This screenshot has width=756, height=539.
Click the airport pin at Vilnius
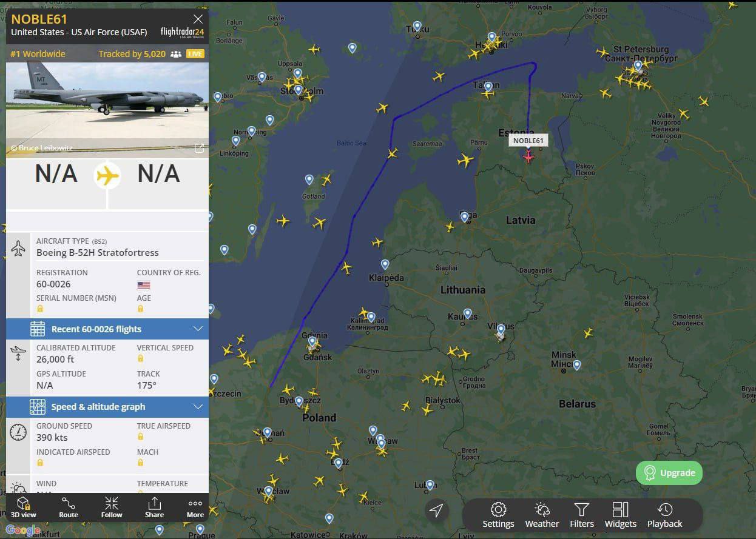tap(501, 330)
